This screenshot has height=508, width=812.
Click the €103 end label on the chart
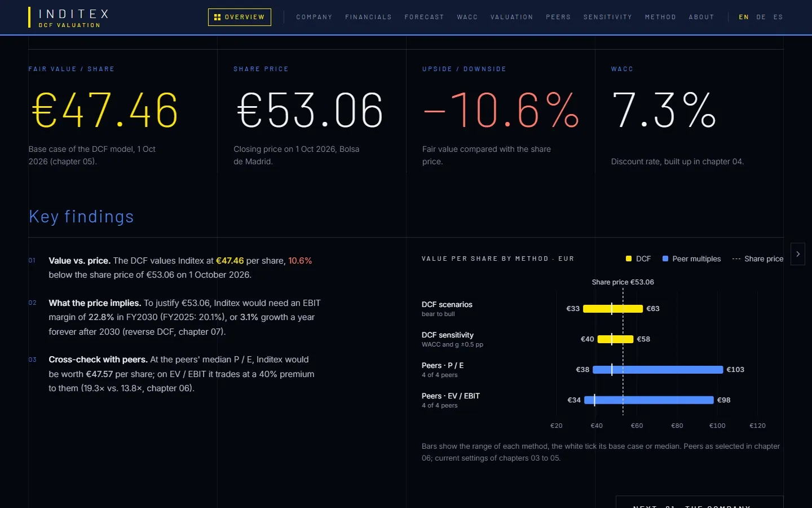735,370
